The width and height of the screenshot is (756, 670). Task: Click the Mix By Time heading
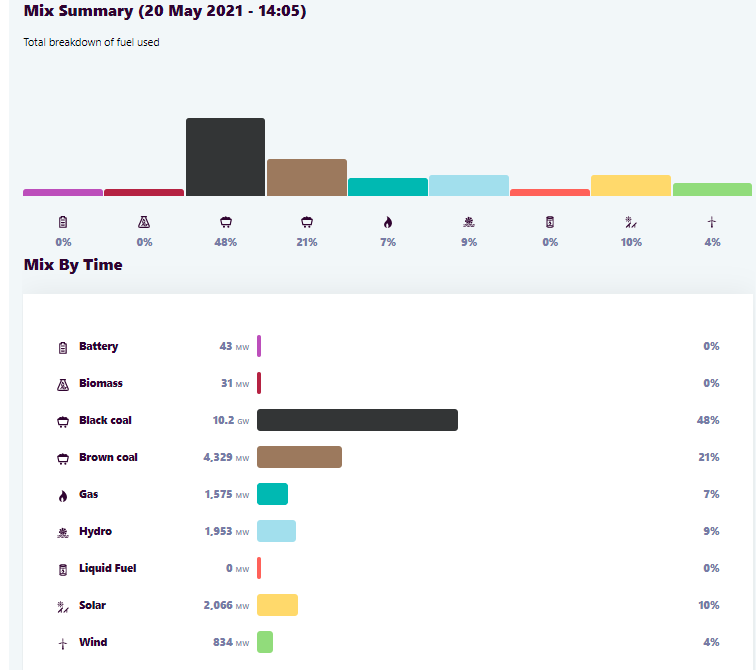coord(73,265)
